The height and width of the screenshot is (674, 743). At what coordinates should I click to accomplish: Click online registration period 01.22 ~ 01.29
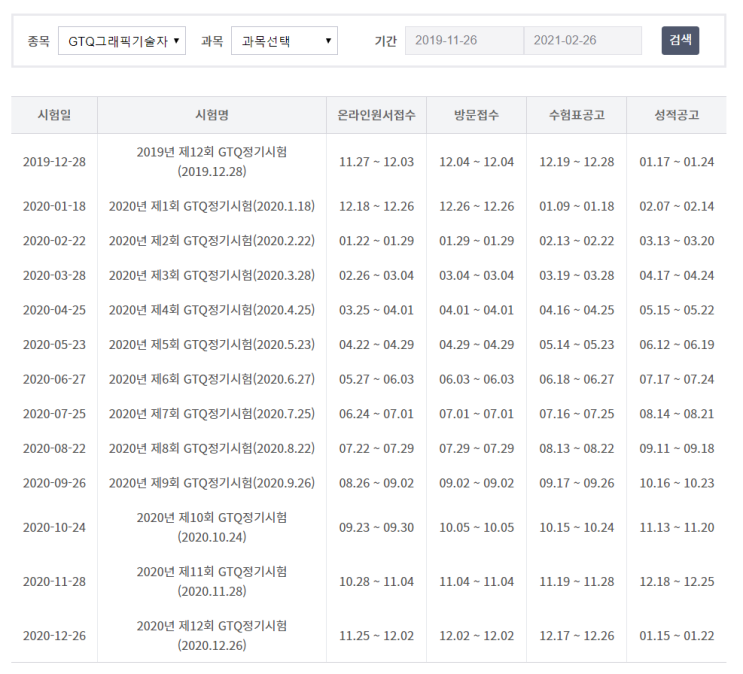point(376,241)
